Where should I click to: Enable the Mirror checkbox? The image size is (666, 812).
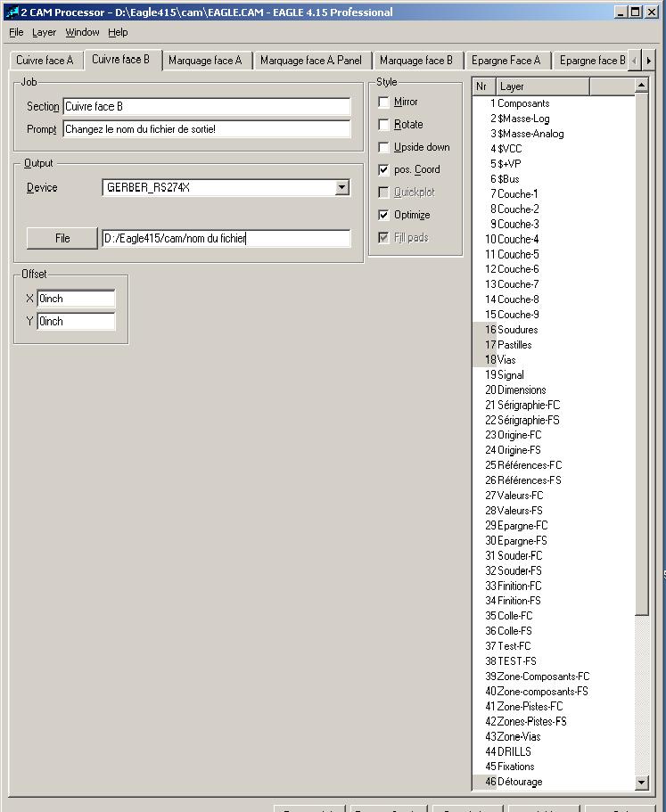click(384, 103)
